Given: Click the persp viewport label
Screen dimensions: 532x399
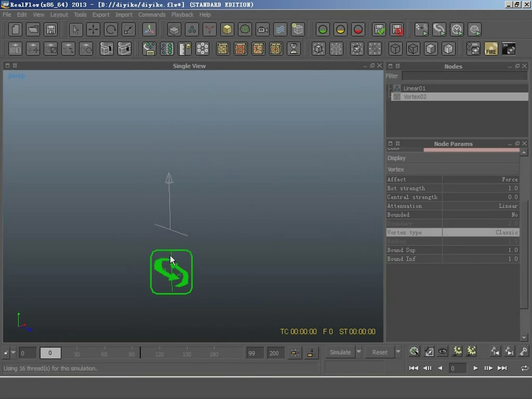Looking at the screenshot, I should coord(16,76).
